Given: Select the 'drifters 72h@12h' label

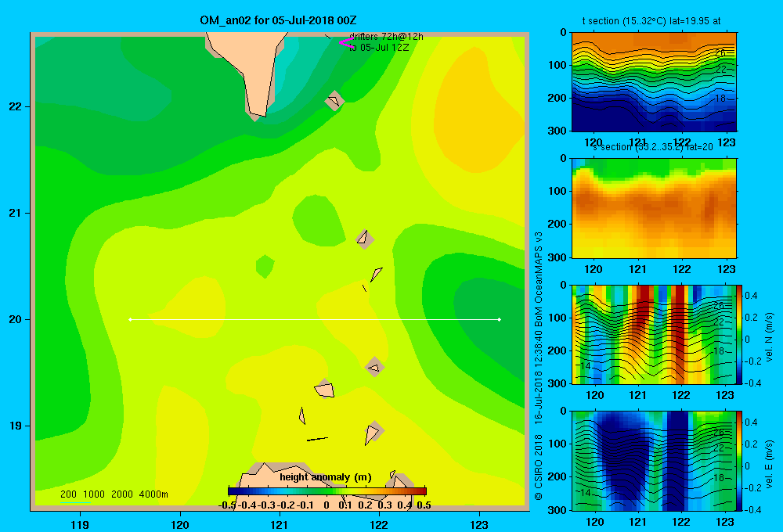Looking at the screenshot, I should pos(386,37).
